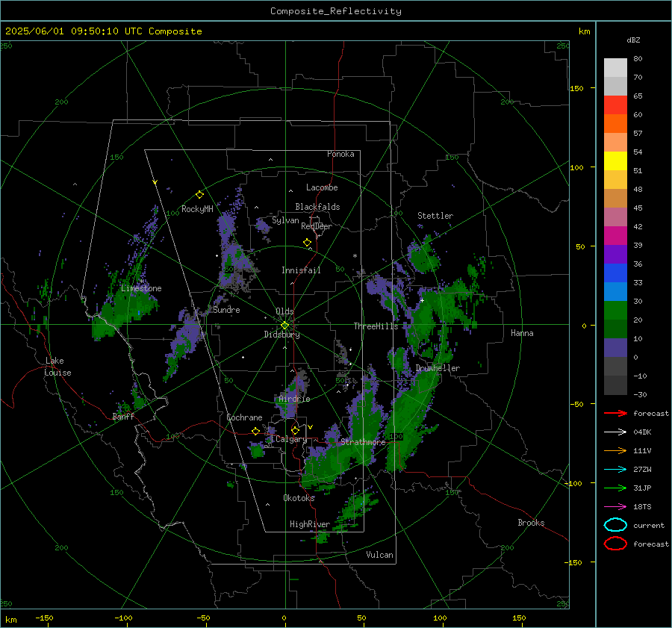
Task: Click the red swatch on dBZ scale
Action: pos(615,105)
